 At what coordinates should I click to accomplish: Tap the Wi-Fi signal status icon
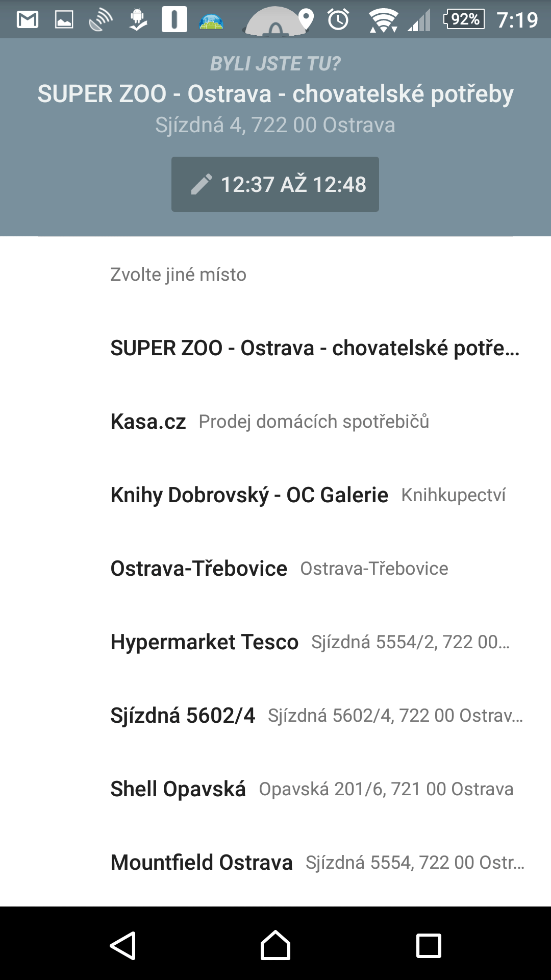point(384,20)
